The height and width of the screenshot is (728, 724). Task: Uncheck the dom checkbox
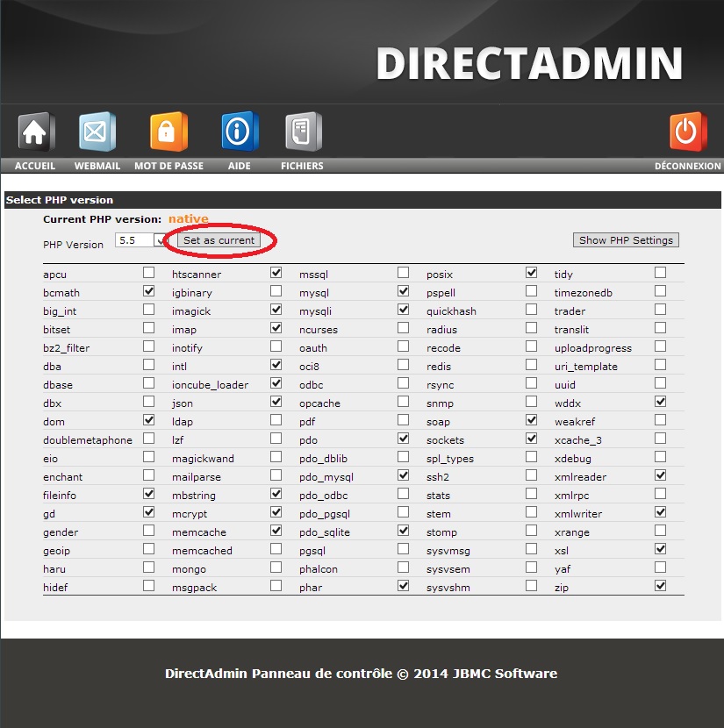tap(148, 420)
